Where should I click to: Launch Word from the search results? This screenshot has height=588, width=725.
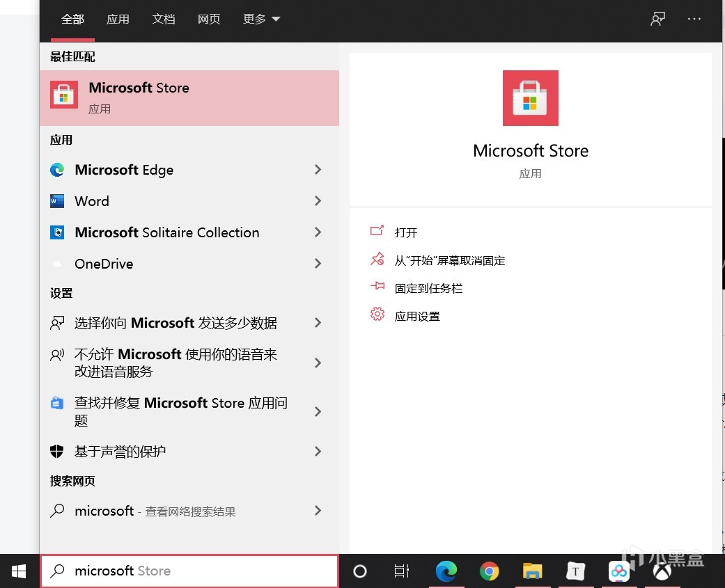(x=91, y=201)
